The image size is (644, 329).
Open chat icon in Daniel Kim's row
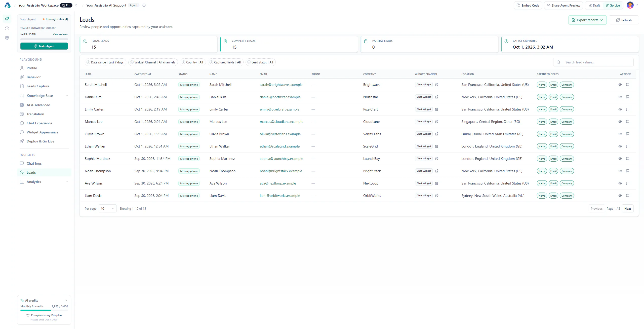coord(628,97)
